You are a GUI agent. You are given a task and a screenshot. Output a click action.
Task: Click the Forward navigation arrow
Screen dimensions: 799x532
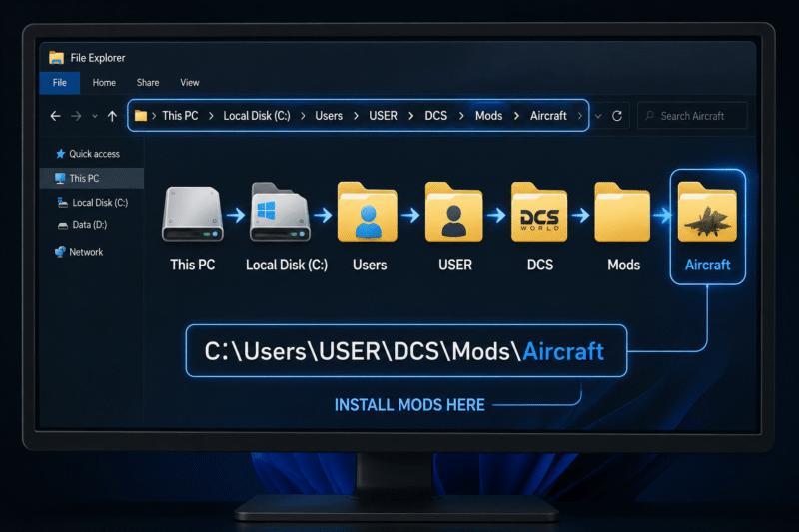pos(76,116)
